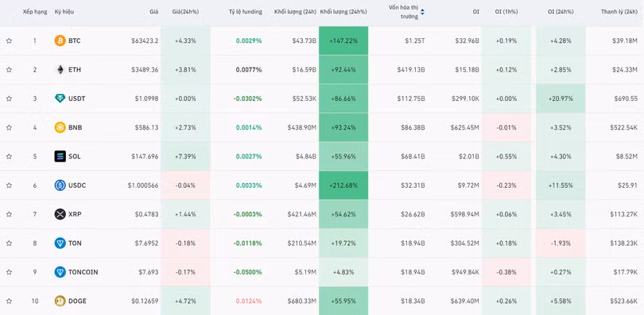Open the BTC symbol link
Screen dimensions: 644x315
point(75,41)
